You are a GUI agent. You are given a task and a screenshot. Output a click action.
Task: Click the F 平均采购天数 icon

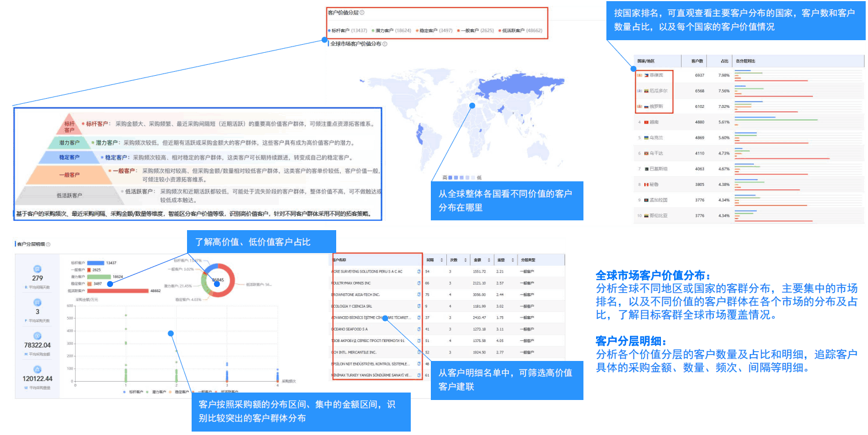pos(38,301)
